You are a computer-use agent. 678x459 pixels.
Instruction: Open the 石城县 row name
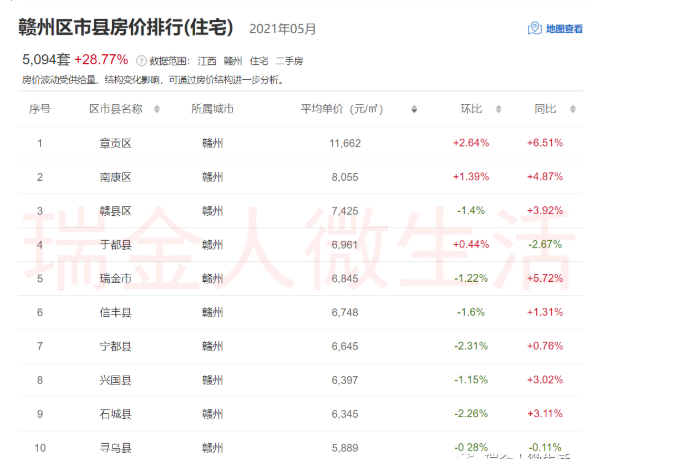click(x=115, y=414)
